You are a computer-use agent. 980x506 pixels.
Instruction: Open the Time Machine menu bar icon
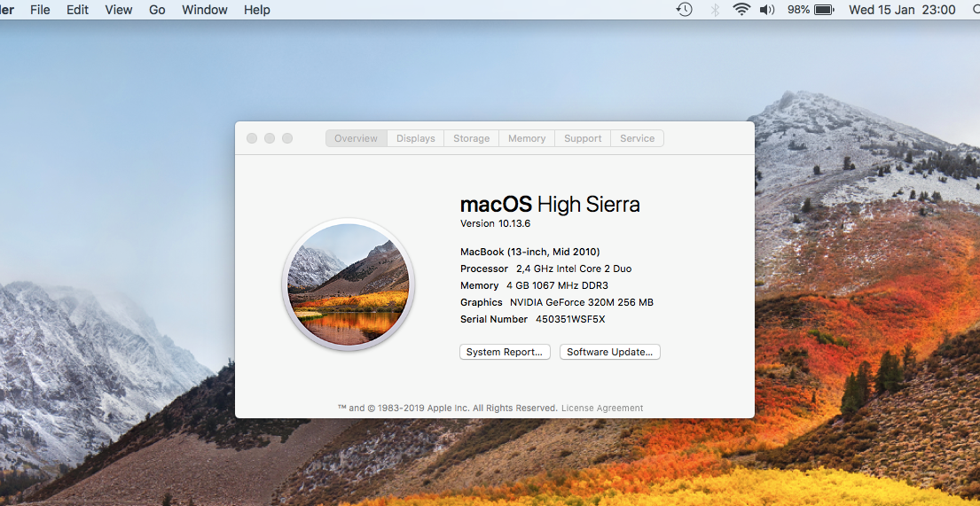pos(685,10)
